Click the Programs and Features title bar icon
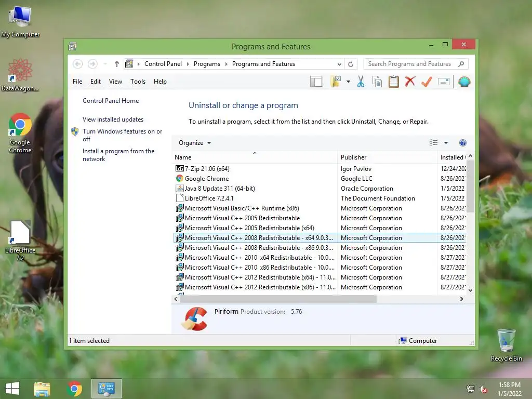This screenshot has height=399, width=532. pyautogui.click(x=72, y=46)
